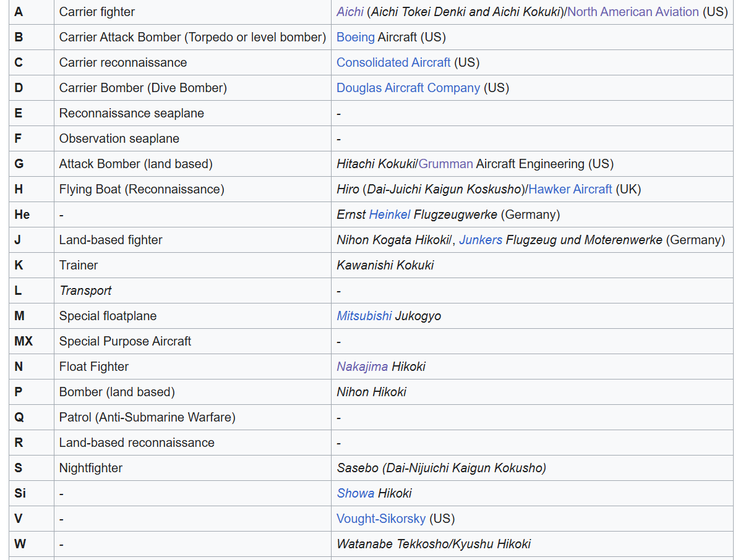Image resolution: width=738 pixels, height=560 pixels.
Task: Select 'Attack Bomber (land based)' text
Action: (136, 164)
